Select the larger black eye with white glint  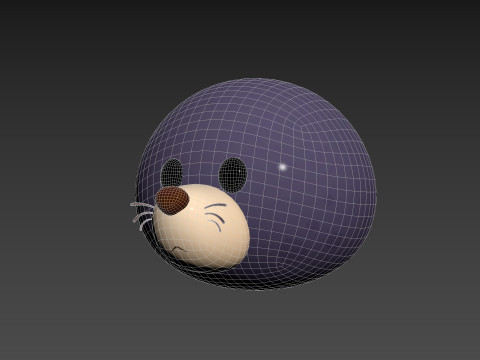point(233,175)
